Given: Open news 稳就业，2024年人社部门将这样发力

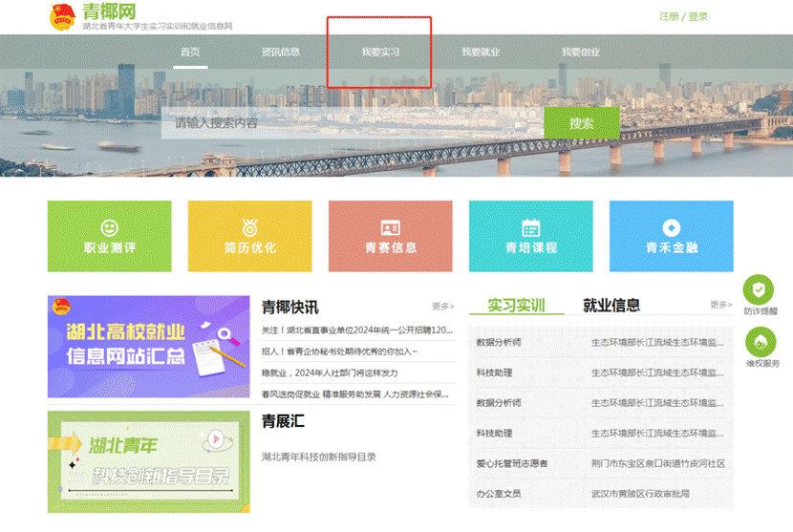Looking at the screenshot, I should (330, 372).
